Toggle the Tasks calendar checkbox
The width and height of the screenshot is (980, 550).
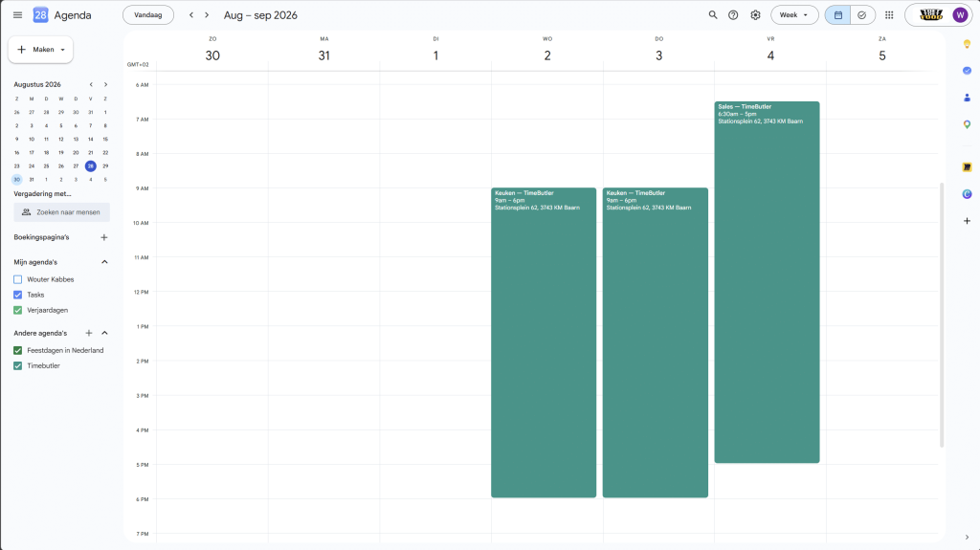(x=17, y=295)
